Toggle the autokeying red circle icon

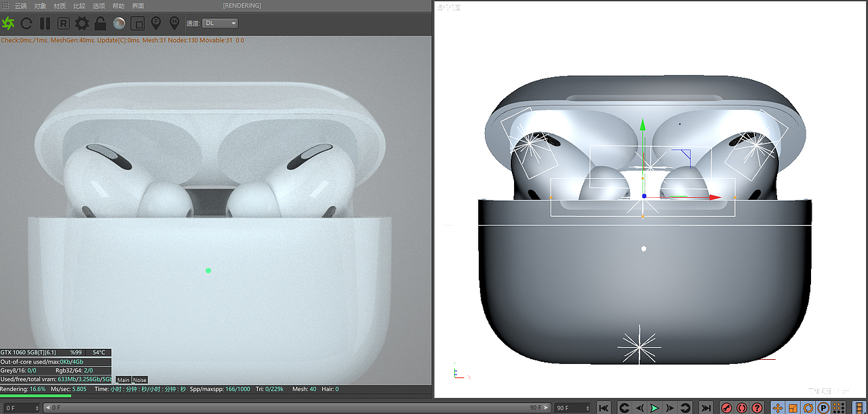[742, 408]
